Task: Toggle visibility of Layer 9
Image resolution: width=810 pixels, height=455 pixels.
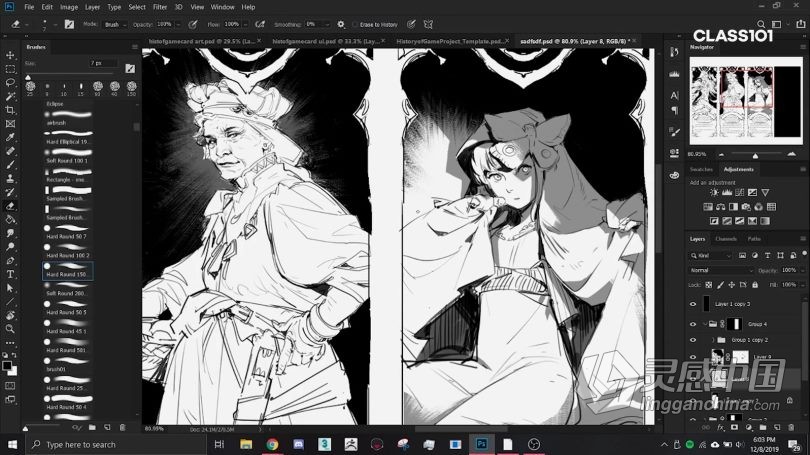Action: tap(693, 357)
